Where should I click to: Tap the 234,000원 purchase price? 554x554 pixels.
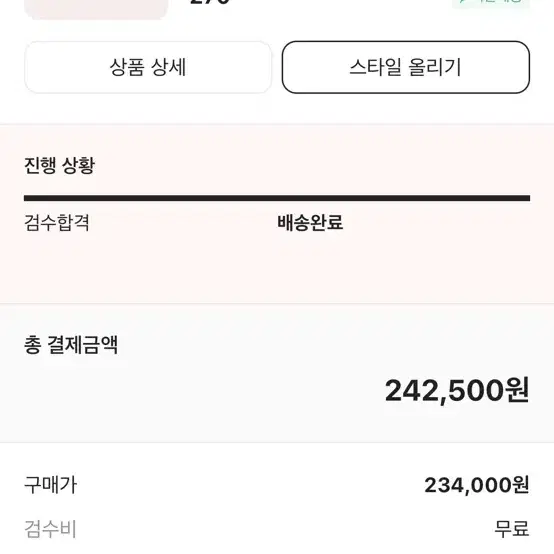click(477, 485)
